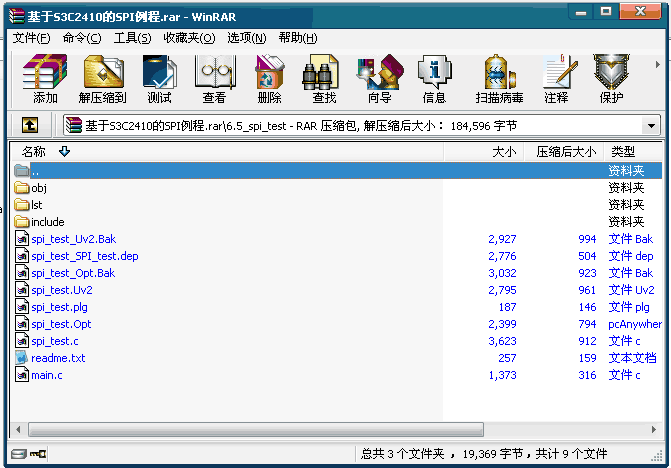This screenshot has height=468, width=671.
Task: Click the 添加 (Add) toolbar icon
Action: 45,79
